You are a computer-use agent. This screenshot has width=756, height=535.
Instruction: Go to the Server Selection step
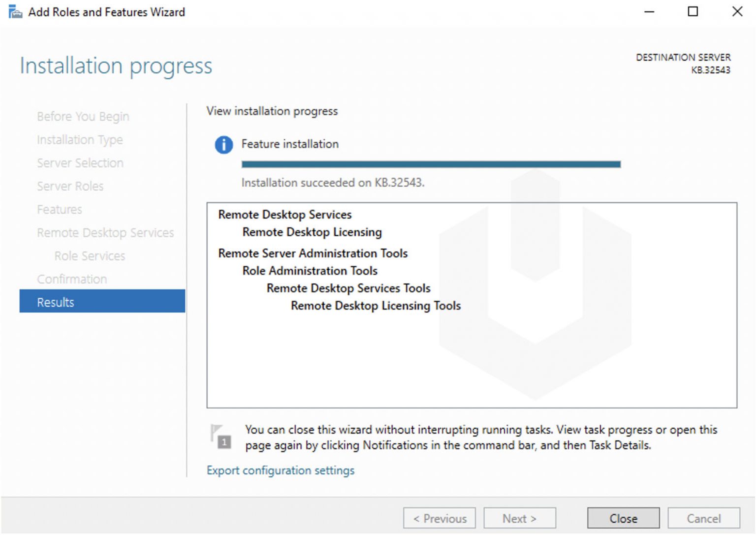click(80, 163)
